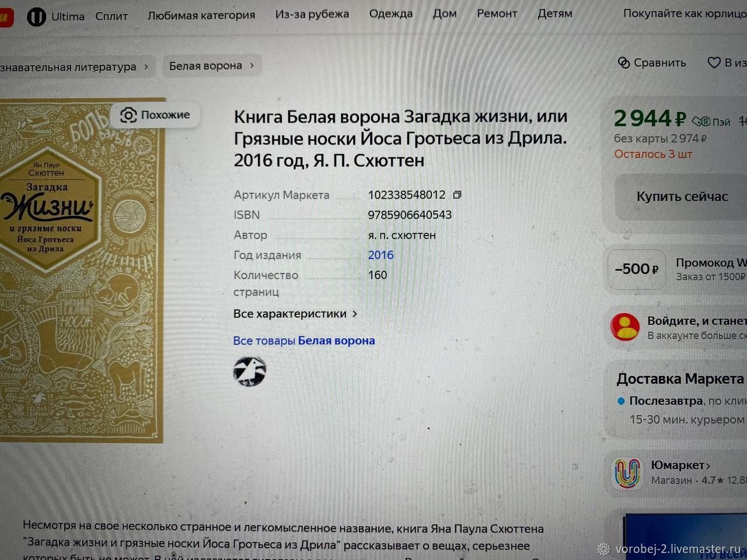Open the Белая ворона breadcrumb chevron
Viewport: 747px width, 560px height.
(252, 65)
